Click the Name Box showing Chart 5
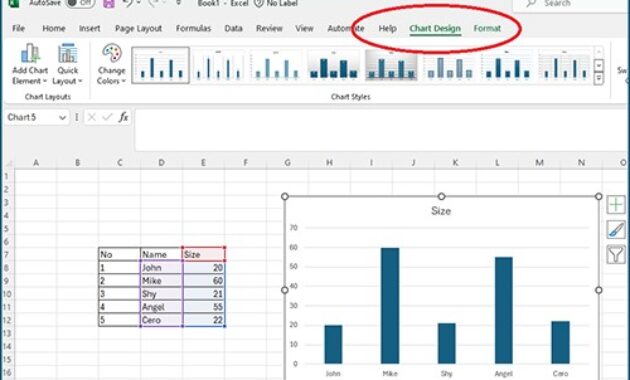The height and width of the screenshot is (380, 630). [31, 117]
